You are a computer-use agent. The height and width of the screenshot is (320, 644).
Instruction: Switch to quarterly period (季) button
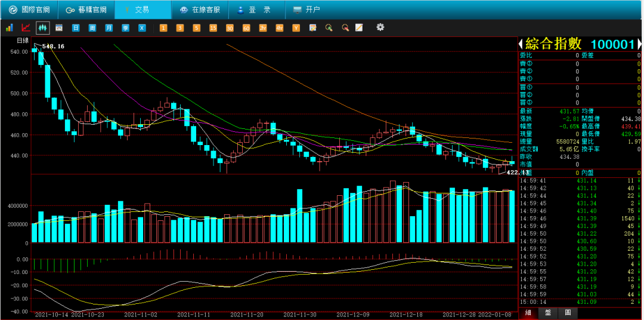[x=125, y=28]
